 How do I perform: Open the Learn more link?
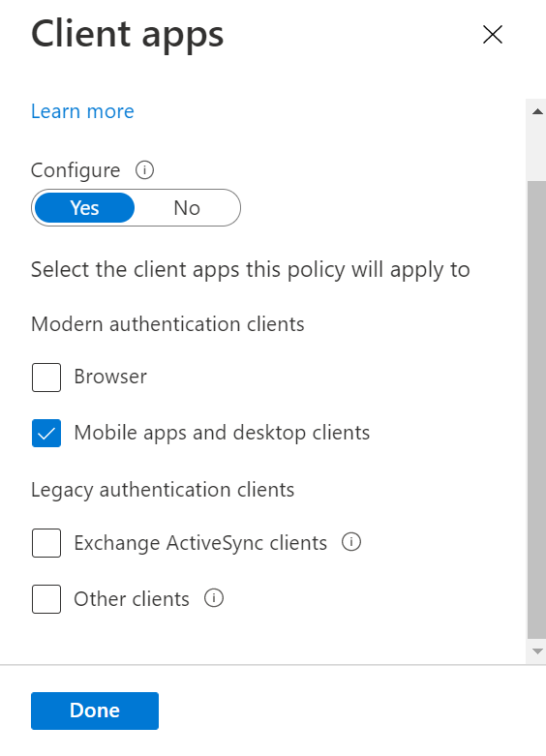(x=82, y=111)
